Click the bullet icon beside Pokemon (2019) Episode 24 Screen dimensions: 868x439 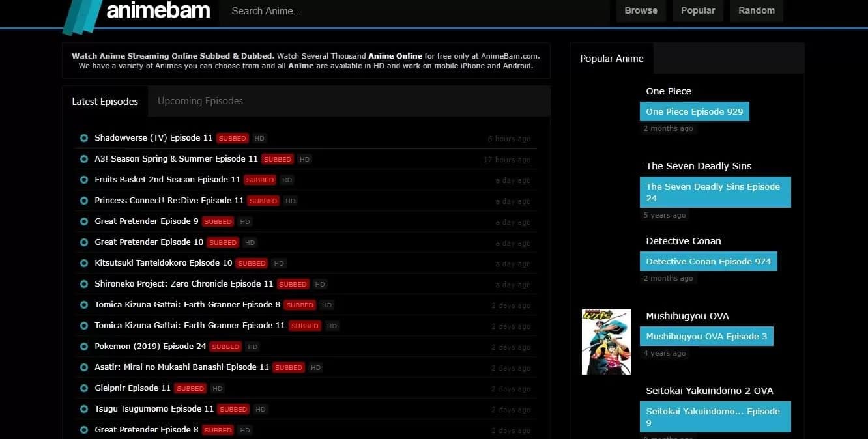pos(84,347)
